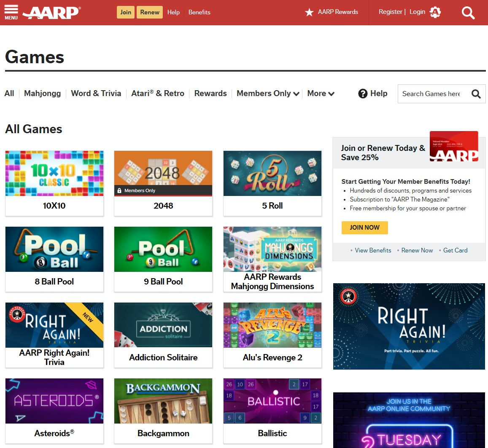The width and height of the screenshot is (488, 448).
Task: Click Join or Renew Today heading
Action: [383, 153]
